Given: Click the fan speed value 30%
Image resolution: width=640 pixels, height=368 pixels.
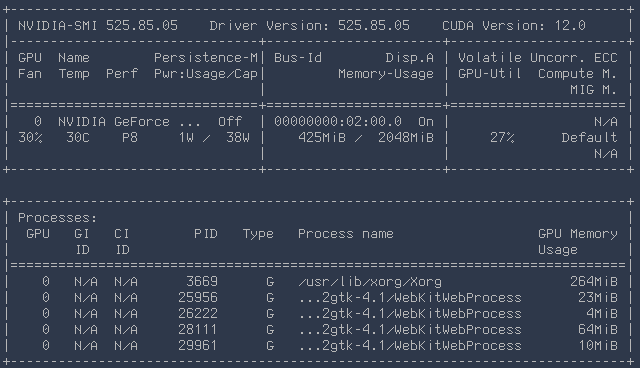Looking at the screenshot, I should 30,137.
